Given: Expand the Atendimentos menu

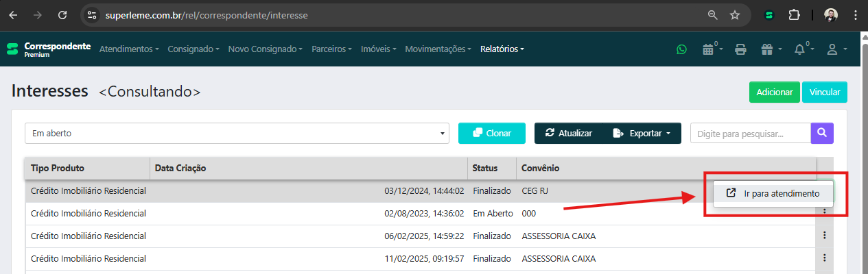Looking at the screenshot, I should point(129,49).
